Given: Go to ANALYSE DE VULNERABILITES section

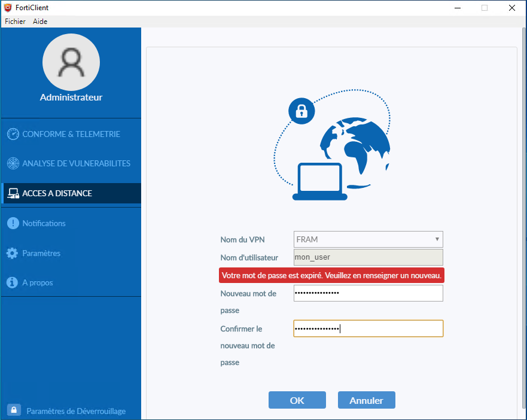Looking at the screenshot, I should tap(71, 163).
